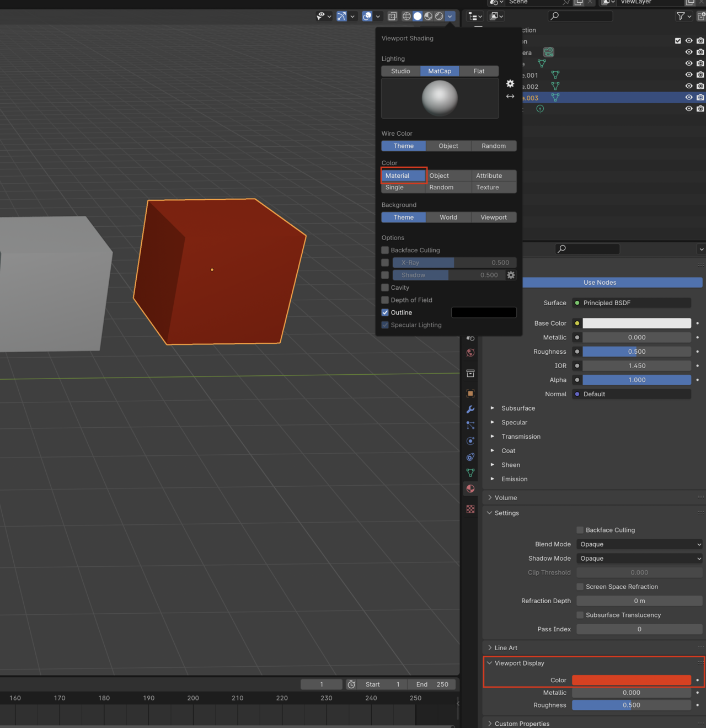This screenshot has width=706, height=728.
Task: Switch to Rendered viewport shading sphere
Action: [x=438, y=16]
